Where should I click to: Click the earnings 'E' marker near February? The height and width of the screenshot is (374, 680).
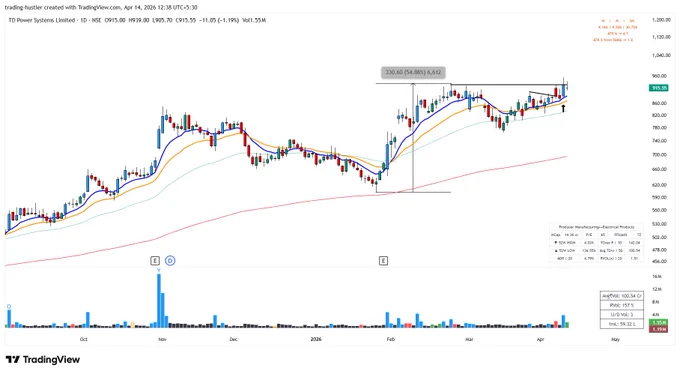tap(383, 261)
